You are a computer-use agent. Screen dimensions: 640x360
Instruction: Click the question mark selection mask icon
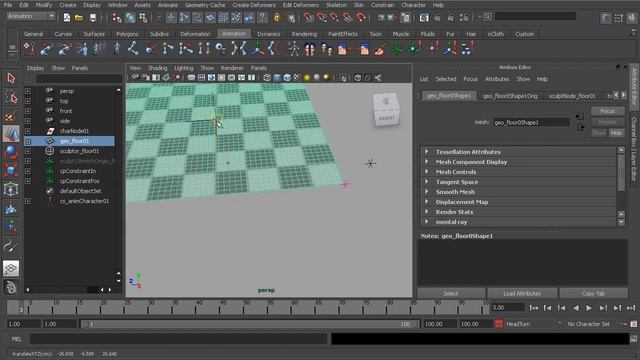click(262, 18)
